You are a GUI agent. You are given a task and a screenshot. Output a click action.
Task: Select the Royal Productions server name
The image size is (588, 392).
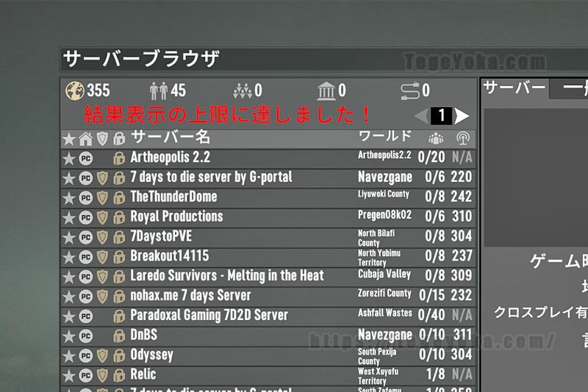click(176, 217)
